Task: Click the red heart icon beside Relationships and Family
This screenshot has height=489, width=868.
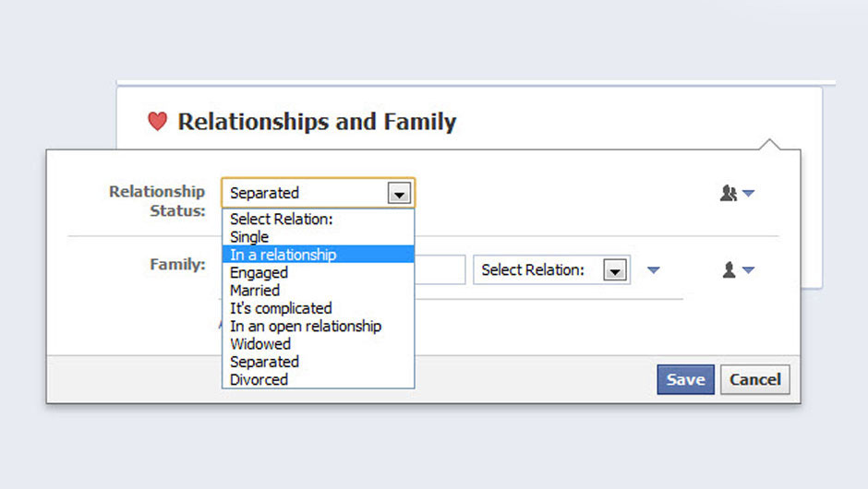Action: [x=158, y=121]
